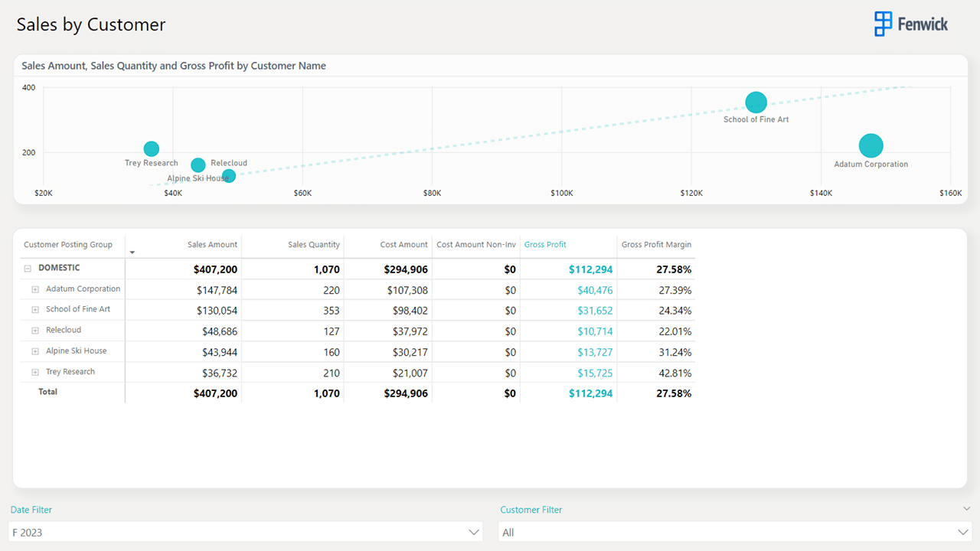
Task: Sort by Sales Amount column header
Action: click(212, 245)
